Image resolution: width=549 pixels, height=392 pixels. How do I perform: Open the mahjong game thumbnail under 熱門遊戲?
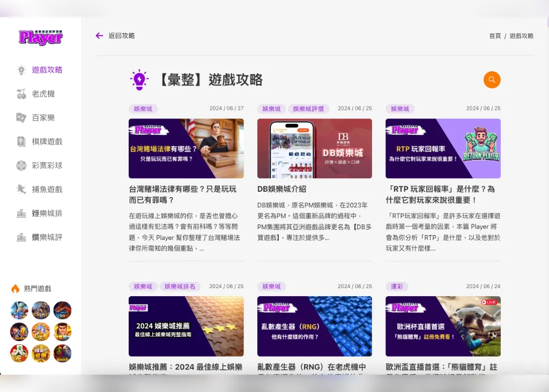click(19, 352)
